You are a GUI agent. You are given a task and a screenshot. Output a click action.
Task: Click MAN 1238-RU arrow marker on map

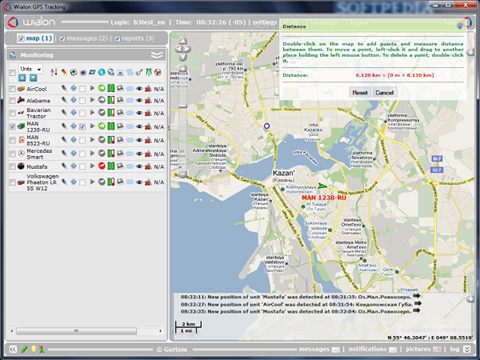(x=322, y=186)
